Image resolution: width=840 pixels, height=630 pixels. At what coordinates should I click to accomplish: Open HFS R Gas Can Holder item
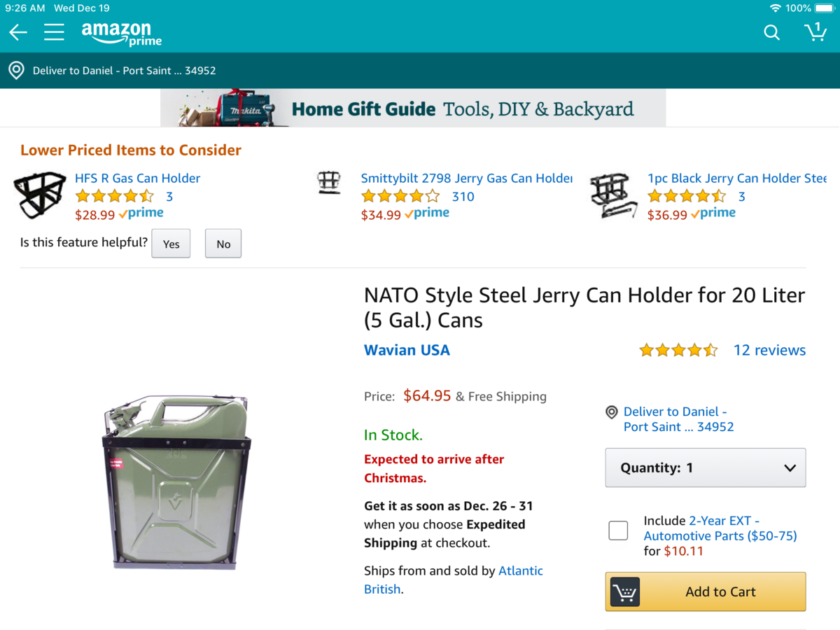(x=137, y=178)
